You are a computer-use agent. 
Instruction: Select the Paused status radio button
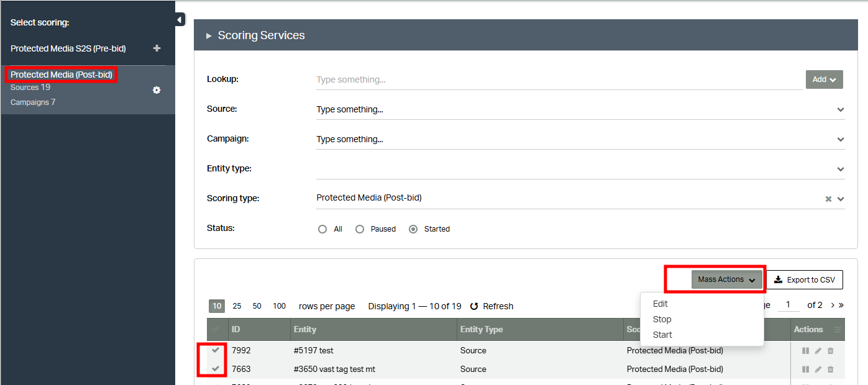[360, 229]
